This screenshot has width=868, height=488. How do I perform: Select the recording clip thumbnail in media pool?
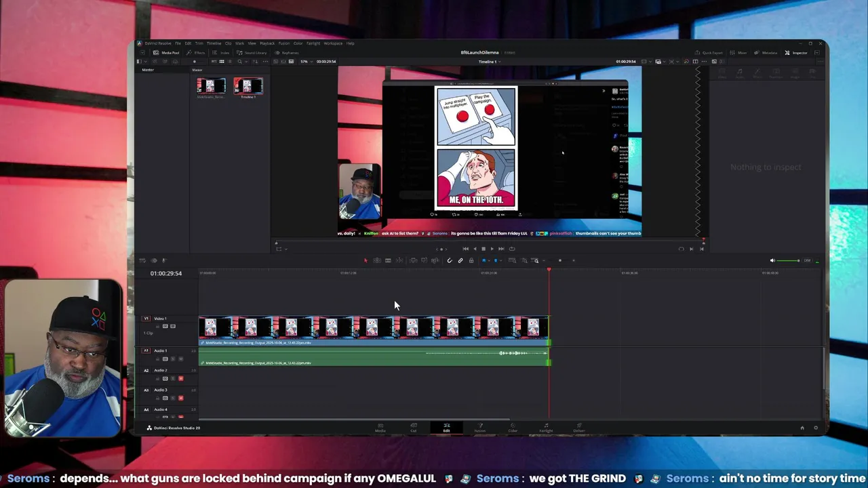point(211,86)
